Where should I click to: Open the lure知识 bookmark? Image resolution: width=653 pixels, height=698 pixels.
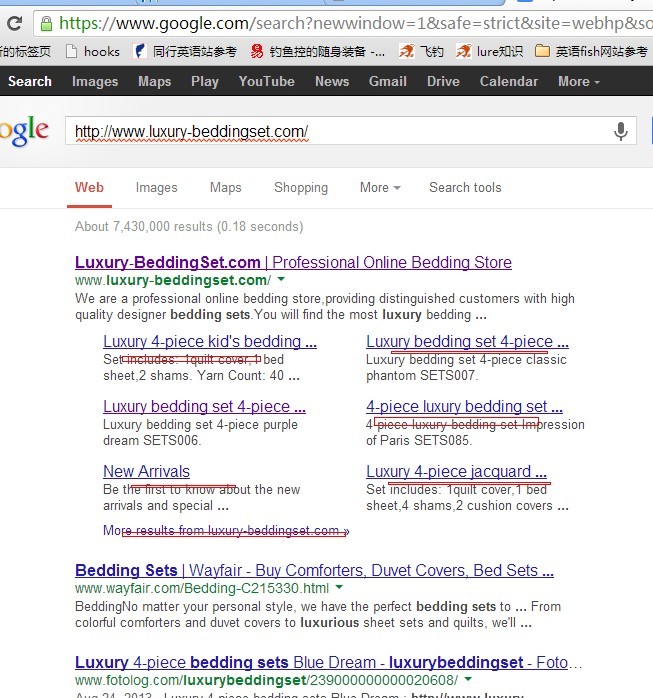point(489,52)
